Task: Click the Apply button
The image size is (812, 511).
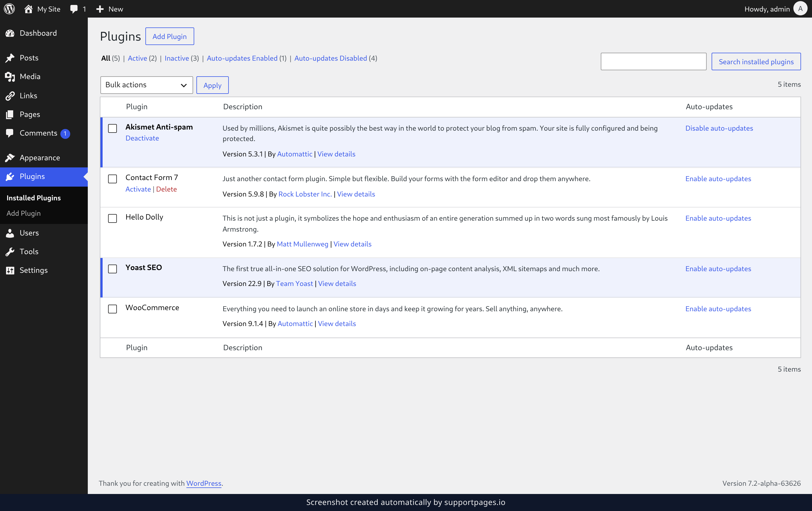Action: 212,85
